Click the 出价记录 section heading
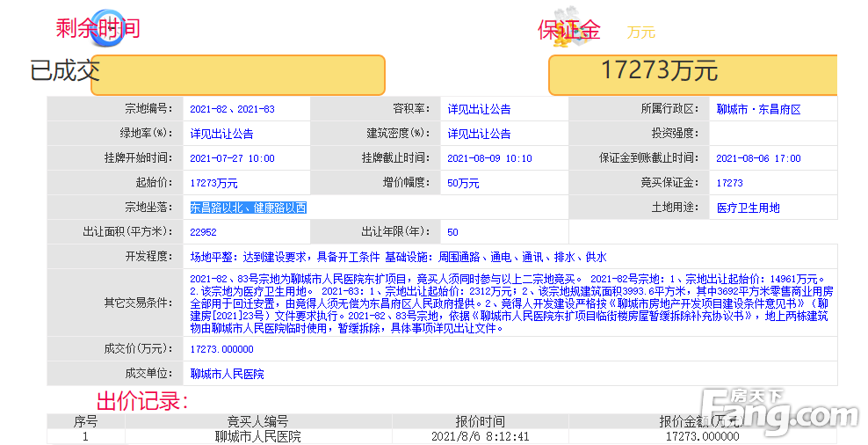Screen dimensions: 868x445 (141, 402)
